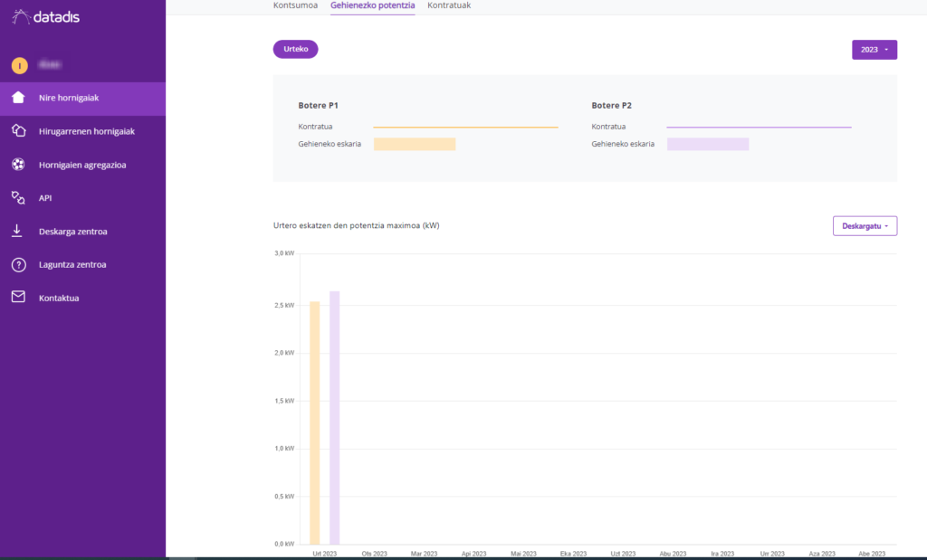The width and height of the screenshot is (927, 560).
Task: Open the Kontratuak tab
Action: [449, 5]
